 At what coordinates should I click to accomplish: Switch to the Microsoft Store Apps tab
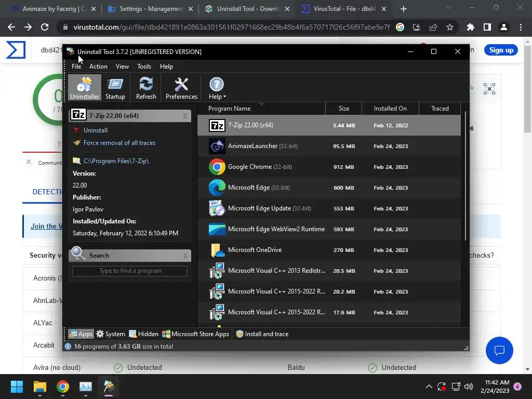[x=196, y=334]
